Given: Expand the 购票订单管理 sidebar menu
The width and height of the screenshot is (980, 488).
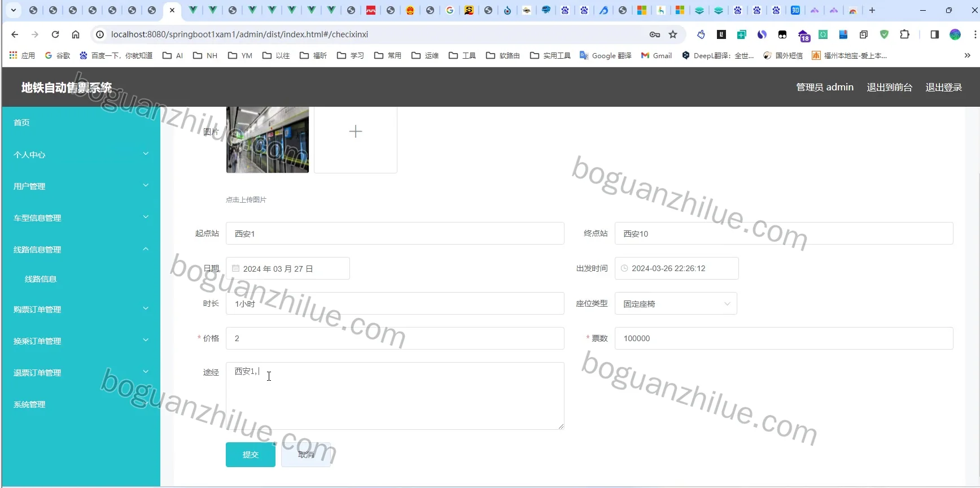Looking at the screenshot, I should coord(81,309).
